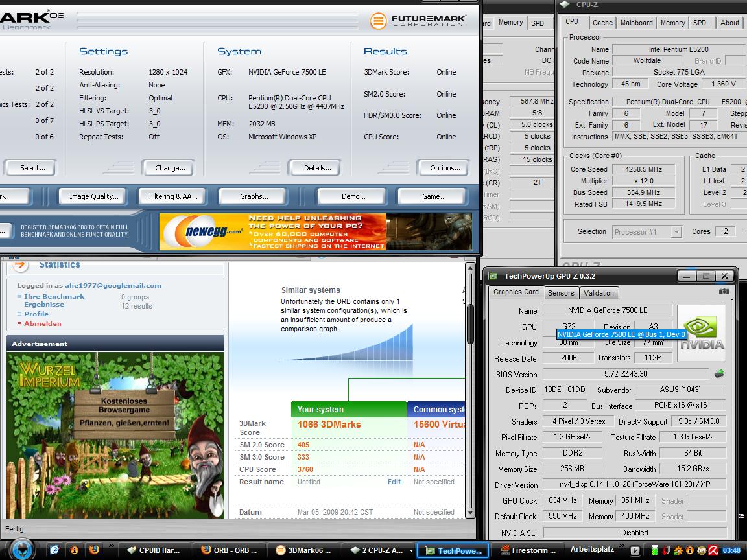
Task: Click Details... system button in 3DMark06
Action: tap(316, 168)
